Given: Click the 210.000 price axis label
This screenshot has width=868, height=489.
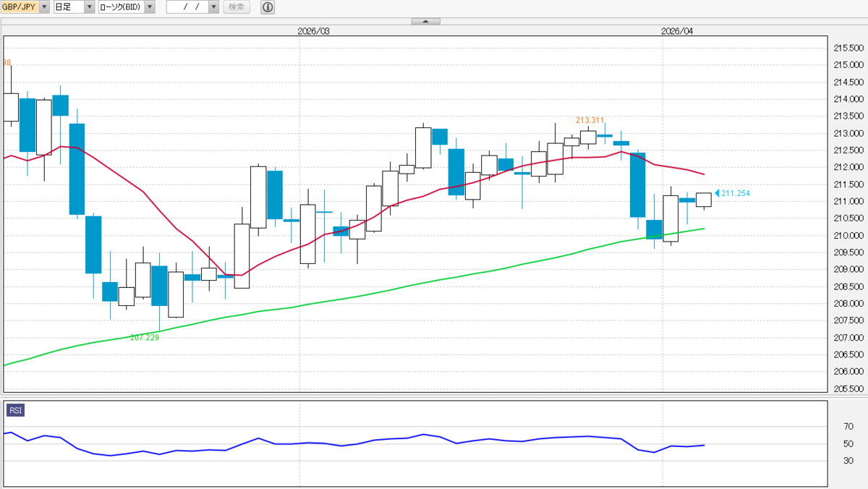Looking at the screenshot, I should (847, 235).
